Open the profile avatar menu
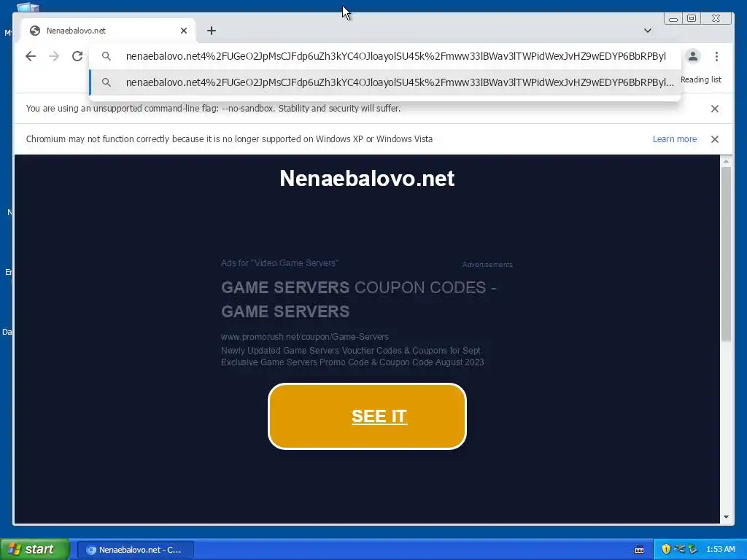This screenshot has width=747, height=560. click(x=693, y=56)
